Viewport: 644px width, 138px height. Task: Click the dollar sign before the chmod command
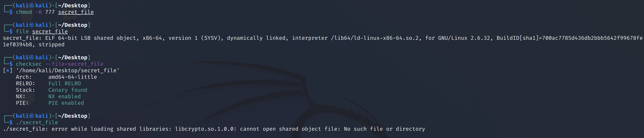11,12
